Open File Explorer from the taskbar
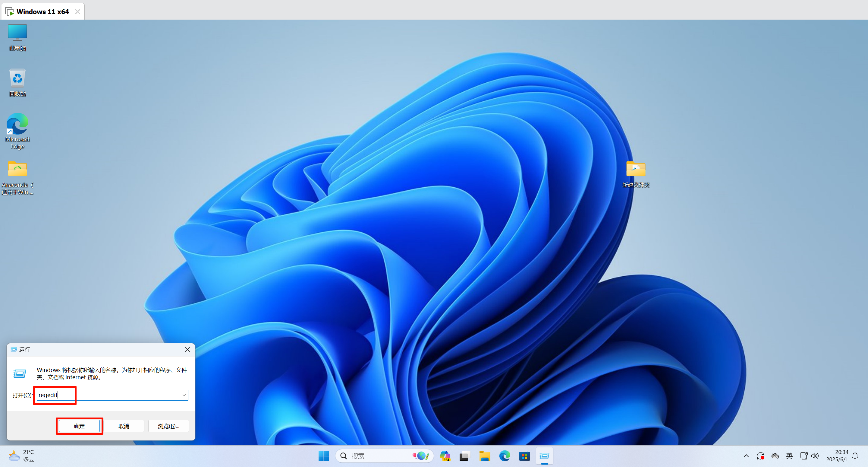The image size is (868, 467). tap(485, 456)
